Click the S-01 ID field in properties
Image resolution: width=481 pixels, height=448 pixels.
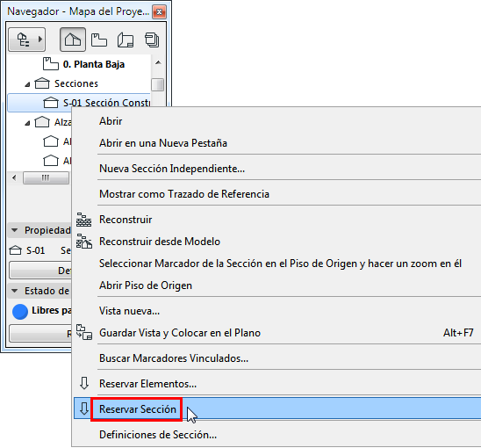click(x=36, y=250)
